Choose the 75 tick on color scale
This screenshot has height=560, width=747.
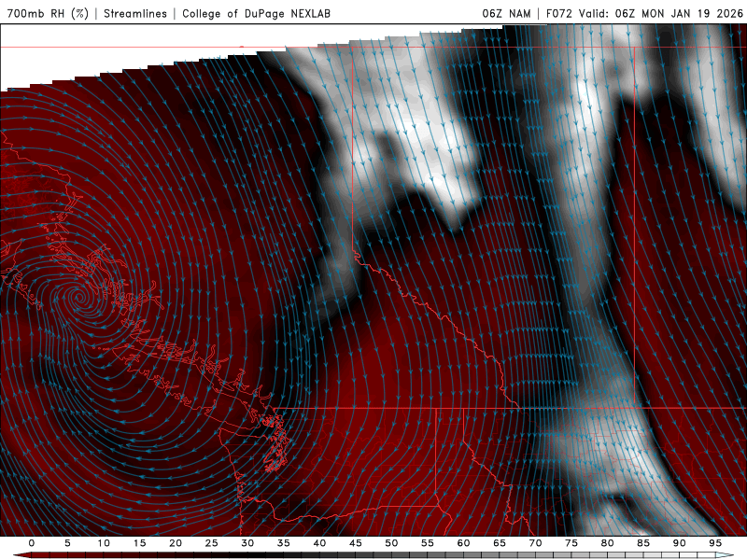coord(571,543)
